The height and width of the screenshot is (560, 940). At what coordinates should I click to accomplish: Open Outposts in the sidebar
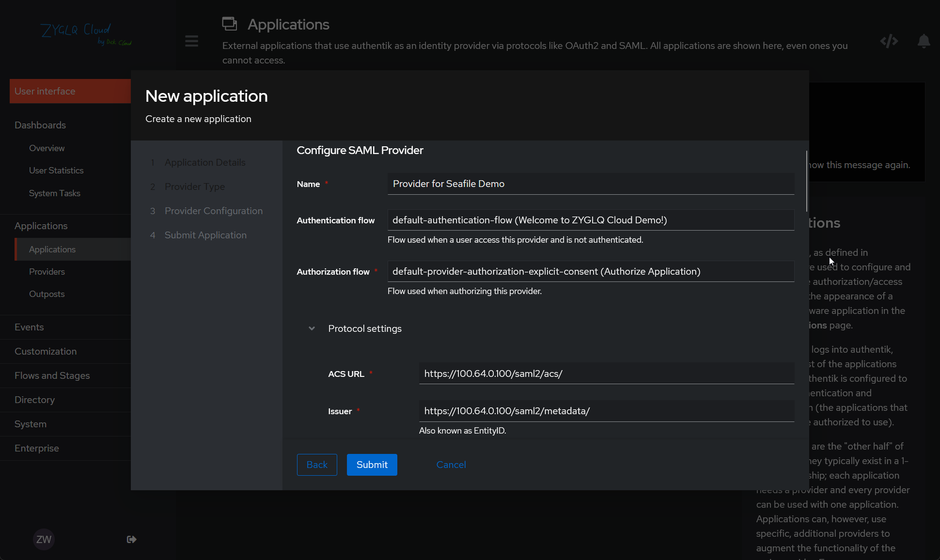[47, 294]
